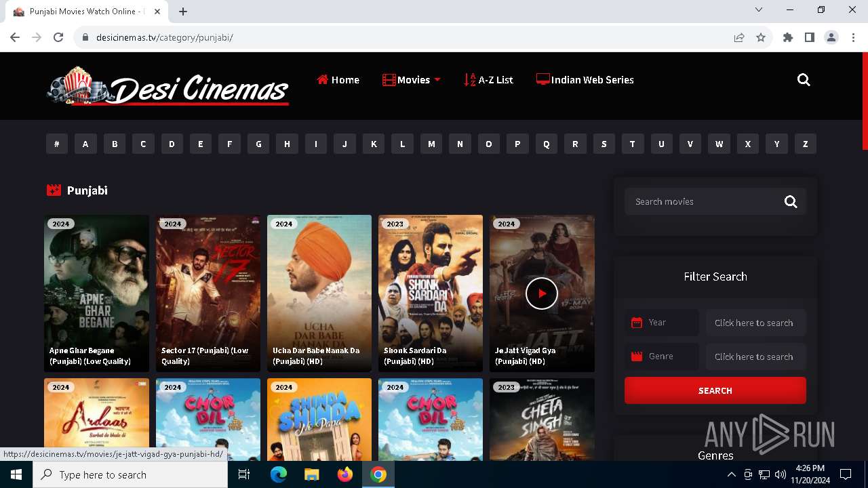Click the Desi Cinemas logo

(168, 87)
